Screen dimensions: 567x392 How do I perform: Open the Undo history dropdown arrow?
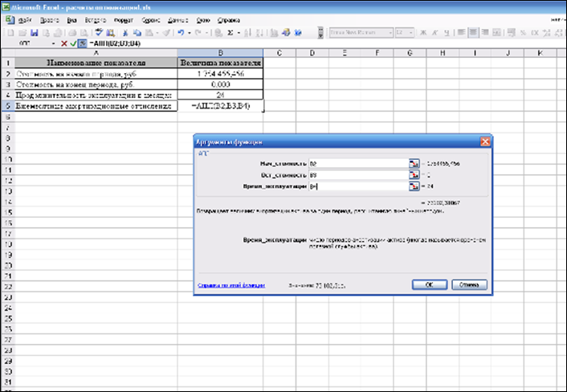189,33
